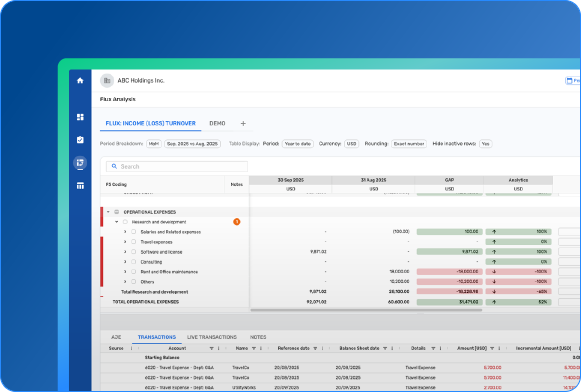Screen dimensions: 581x392
Task: Tick the Consulting row checkbox
Action: pyautogui.click(x=134, y=262)
